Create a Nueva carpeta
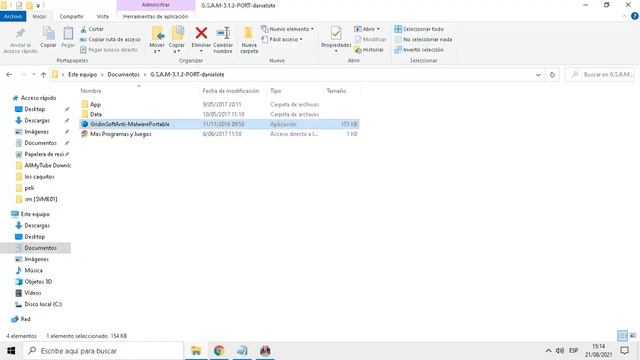The image size is (640, 360). click(249, 40)
